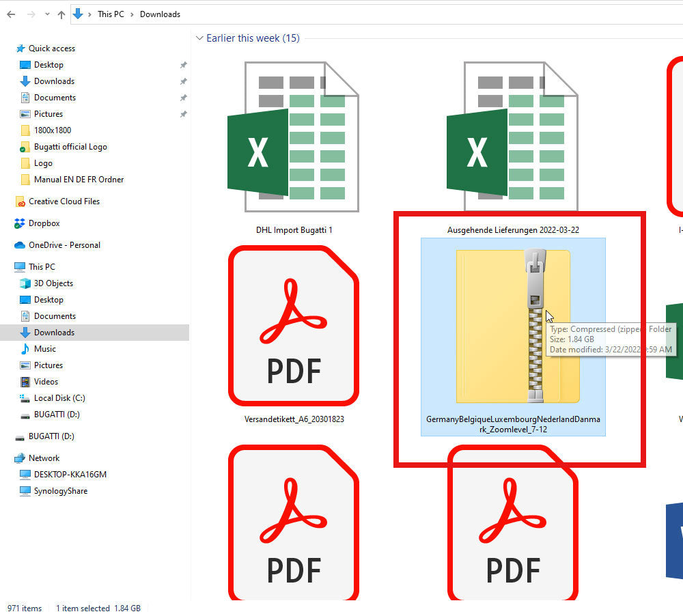Select the GermanyBelgiqueLuxembourg zipped folder icon
Viewport: 683px width, 616px height.
513,326
